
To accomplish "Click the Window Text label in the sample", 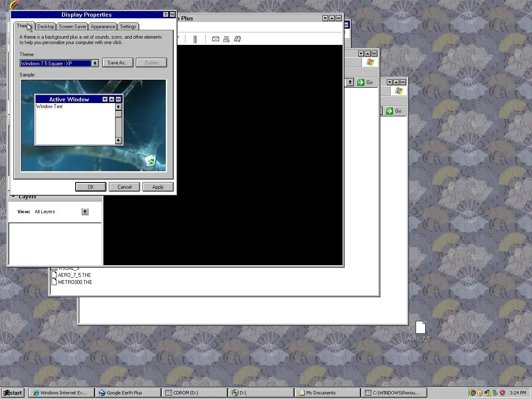I will pos(49,106).
